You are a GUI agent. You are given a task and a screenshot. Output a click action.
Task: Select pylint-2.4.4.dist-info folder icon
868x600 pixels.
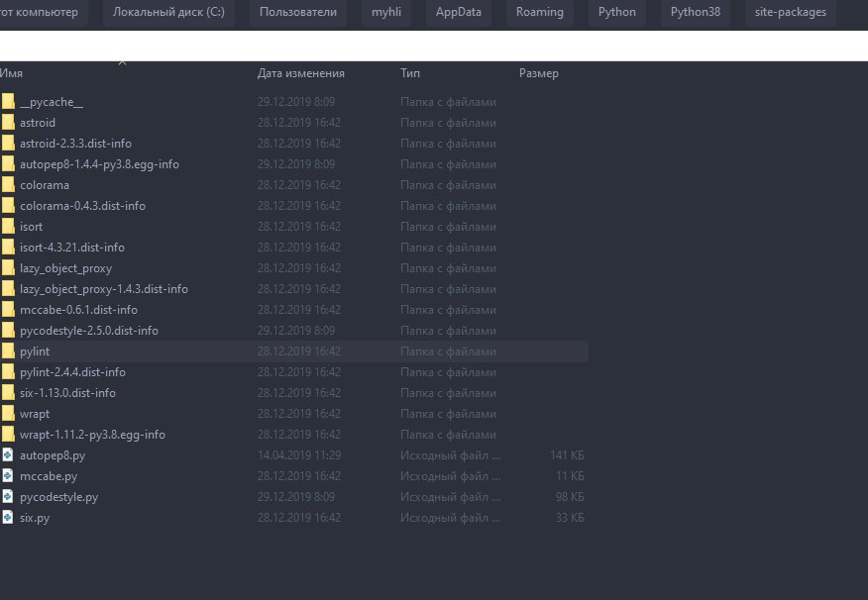[x=8, y=372]
